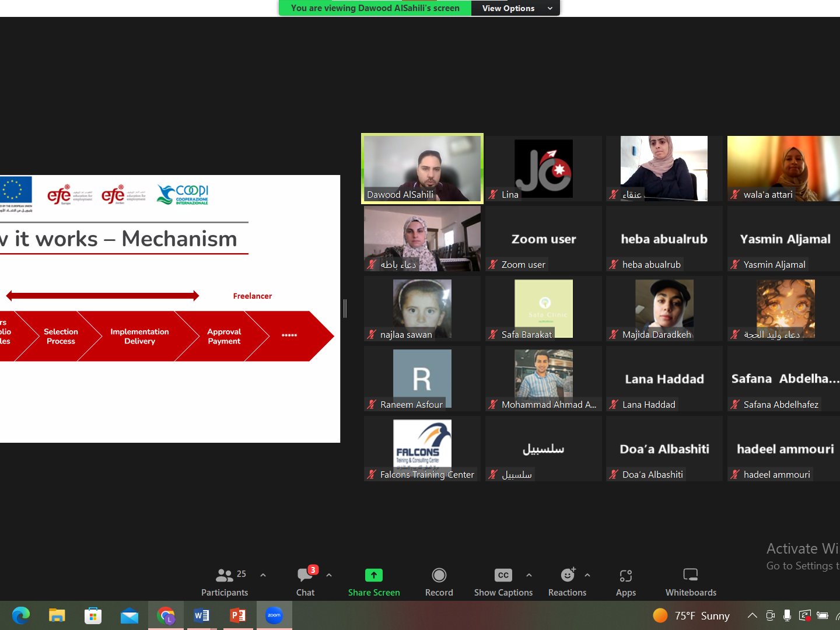Open Whiteboards from the toolbar
The width and height of the screenshot is (840, 630).
(x=691, y=582)
